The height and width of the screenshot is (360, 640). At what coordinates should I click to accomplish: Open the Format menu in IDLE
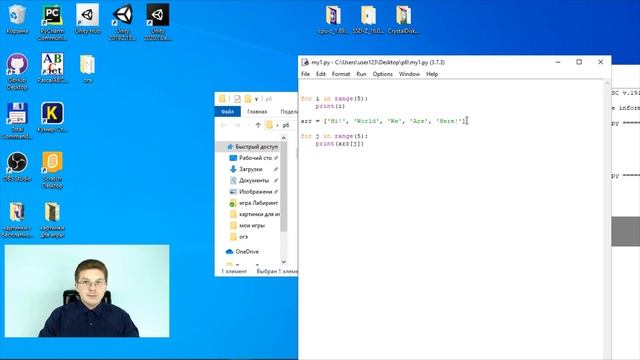pos(341,74)
